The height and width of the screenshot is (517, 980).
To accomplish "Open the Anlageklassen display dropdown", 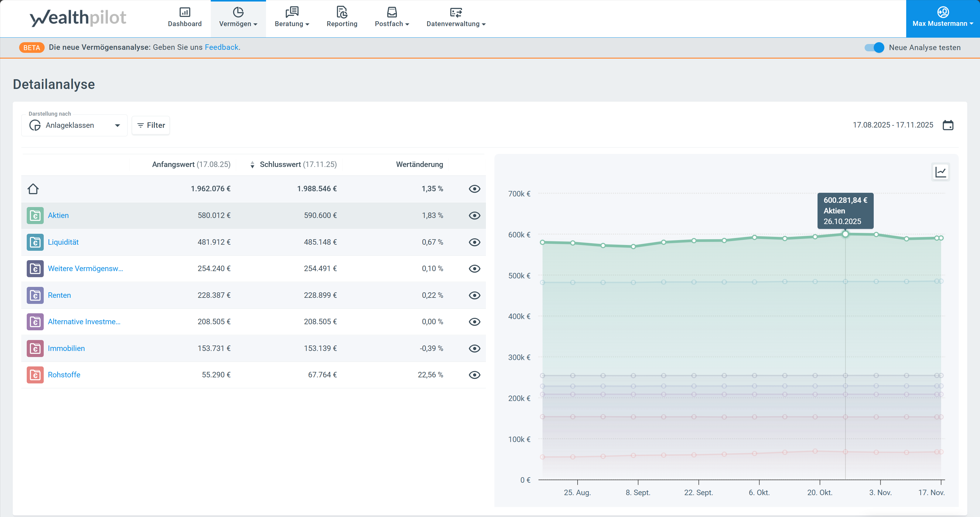I will pos(74,125).
